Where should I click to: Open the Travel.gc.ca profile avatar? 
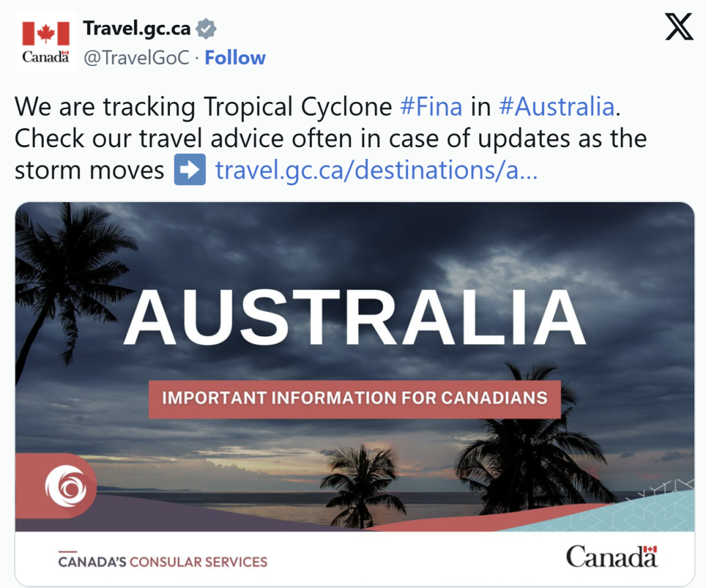45,41
